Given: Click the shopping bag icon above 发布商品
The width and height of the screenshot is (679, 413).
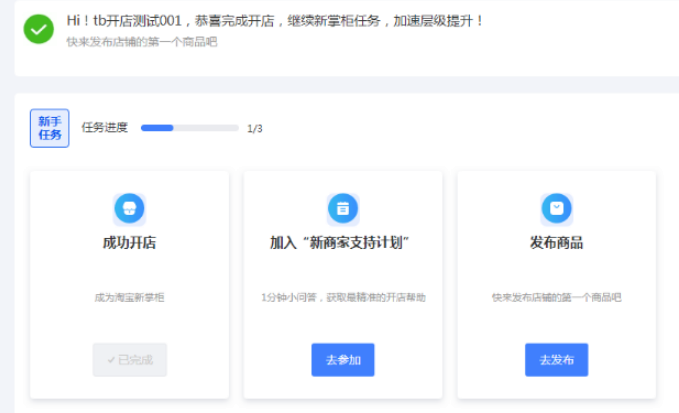Looking at the screenshot, I should pyautogui.click(x=556, y=208).
